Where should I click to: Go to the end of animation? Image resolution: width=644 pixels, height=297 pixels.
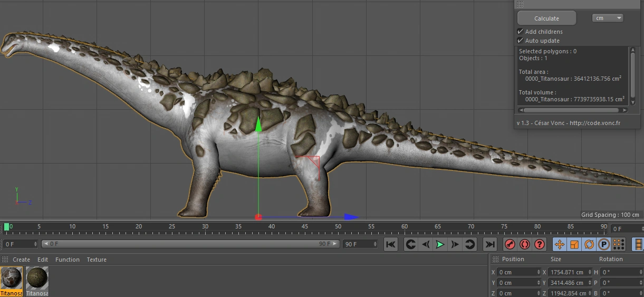[490, 244]
